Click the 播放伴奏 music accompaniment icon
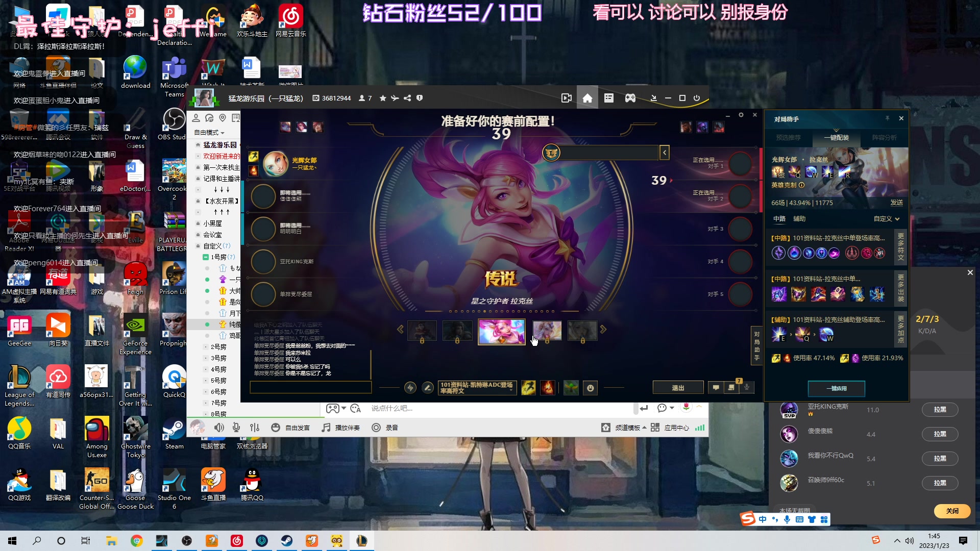 coord(326,428)
